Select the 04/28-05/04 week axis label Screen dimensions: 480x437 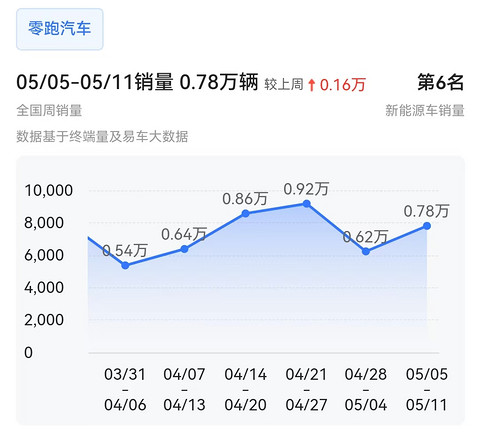366,390
